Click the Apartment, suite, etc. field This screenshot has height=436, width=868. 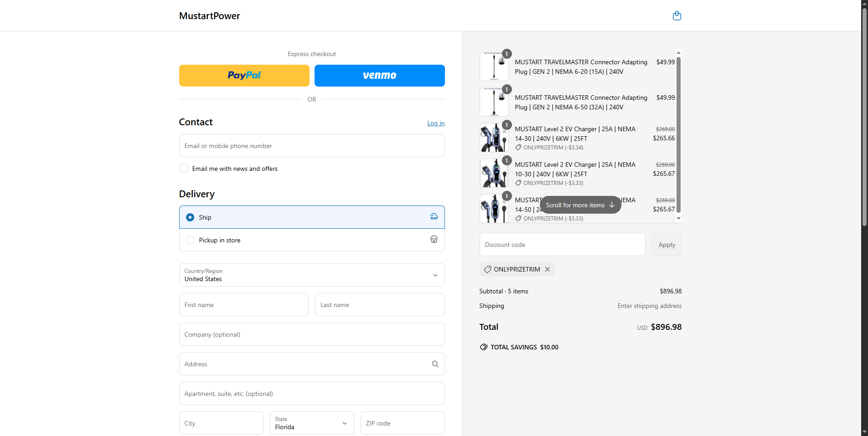(x=312, y=394)
